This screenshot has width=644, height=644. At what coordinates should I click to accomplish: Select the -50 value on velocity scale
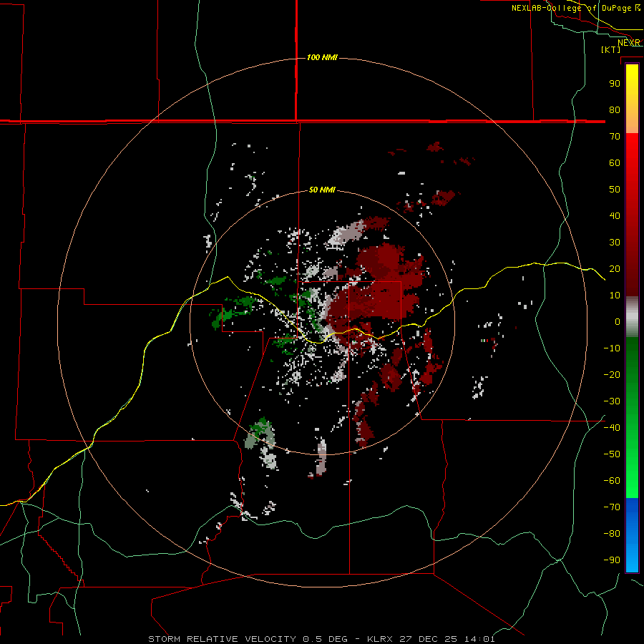[613, 454]
